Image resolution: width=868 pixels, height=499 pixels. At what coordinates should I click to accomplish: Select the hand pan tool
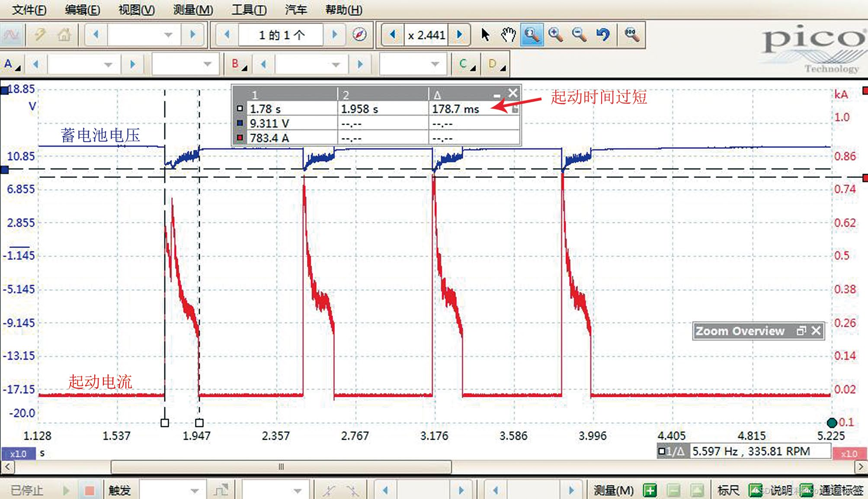click(x=508, y=35)
